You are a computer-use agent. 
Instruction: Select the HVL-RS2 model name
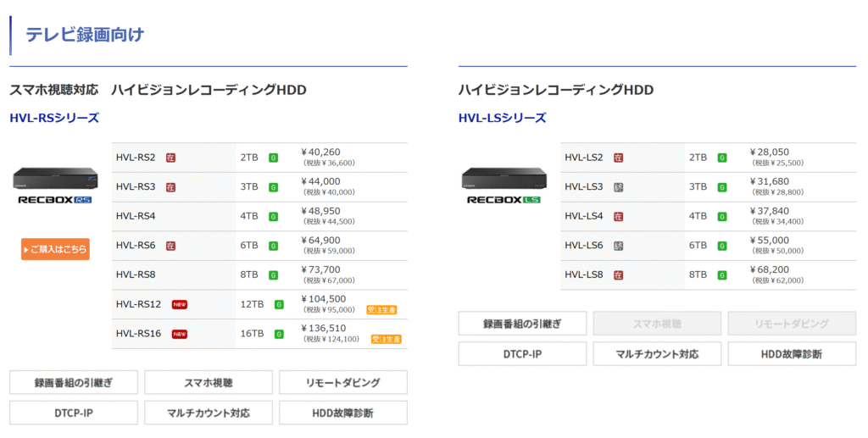(136, 158)
